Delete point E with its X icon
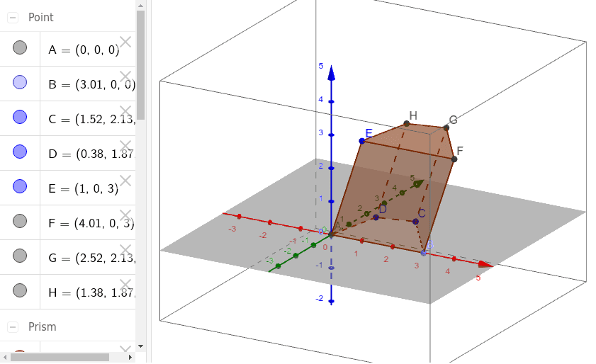Image resolution: width=596 pixels, height=364 pixels. pyautogui.click(x=125, y=181)
